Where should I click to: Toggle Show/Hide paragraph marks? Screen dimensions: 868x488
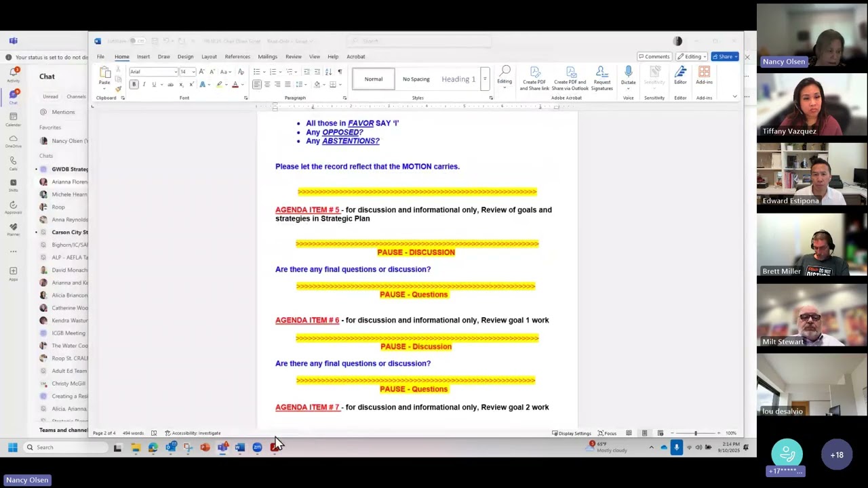[340, 72]
